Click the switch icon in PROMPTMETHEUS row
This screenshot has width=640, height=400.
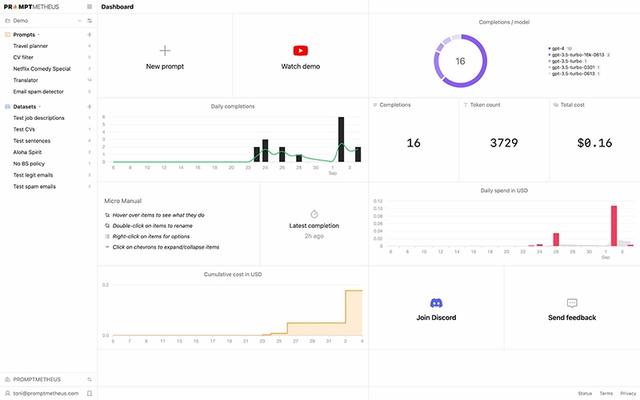coord(89,380)
